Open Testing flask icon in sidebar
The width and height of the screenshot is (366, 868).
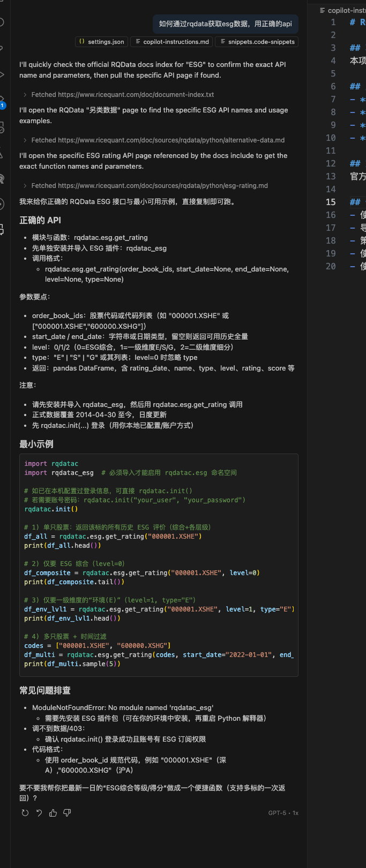tap(2, 154)
